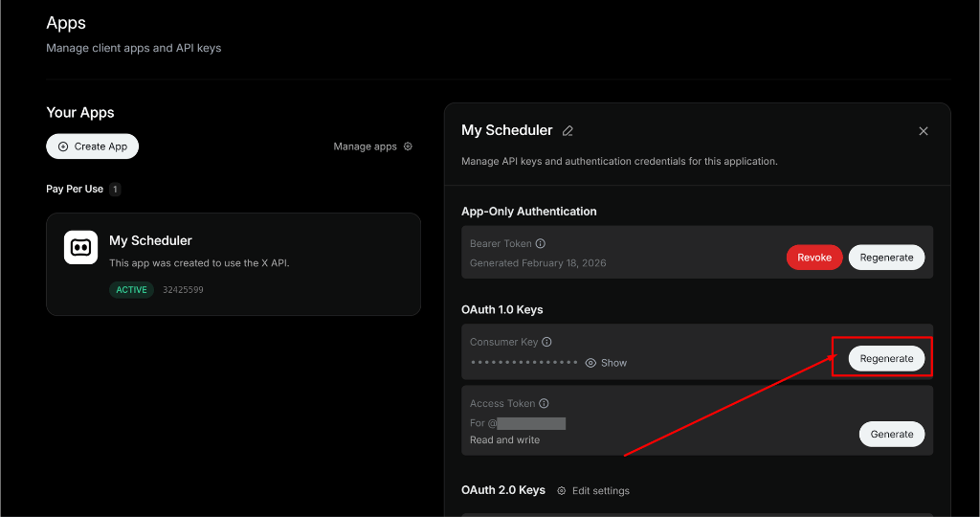The width and height of the screenshot is (980, 517).
Task: Generate the Access Token
Action: [x=892, y=435]
